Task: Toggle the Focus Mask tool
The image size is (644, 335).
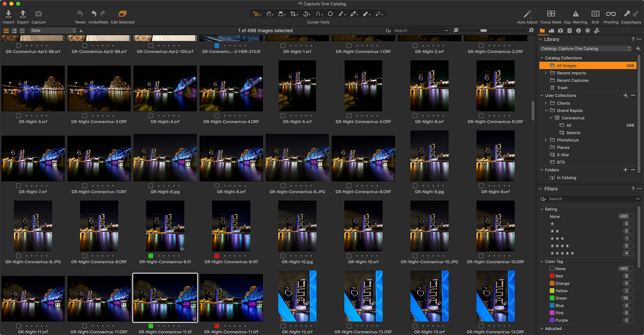Action: (x=551, y=14)
